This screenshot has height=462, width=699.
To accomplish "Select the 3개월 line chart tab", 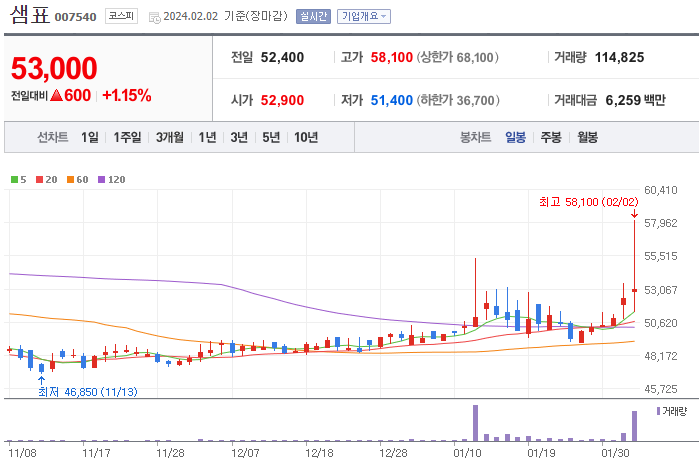I will point(169,137).
